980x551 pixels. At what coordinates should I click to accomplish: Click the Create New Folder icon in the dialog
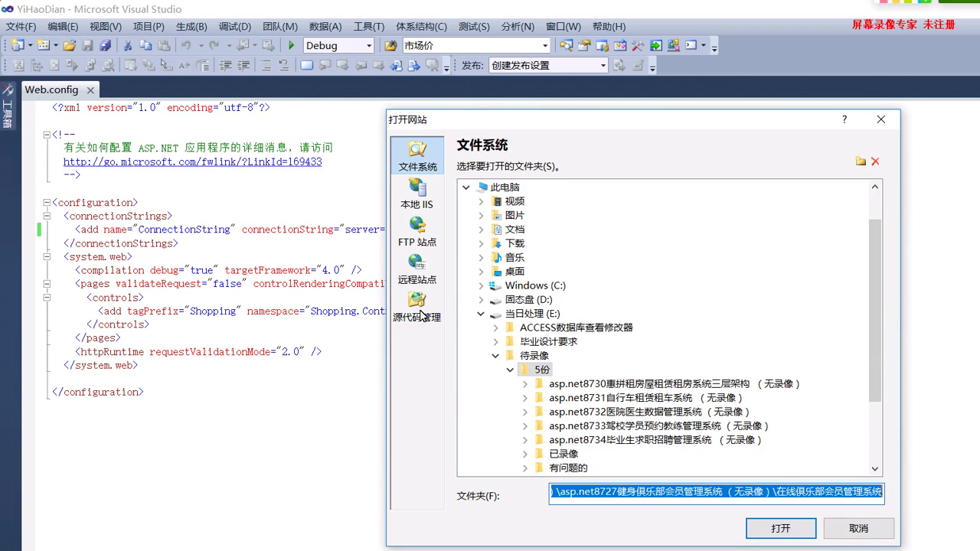[x=861, y=161]
